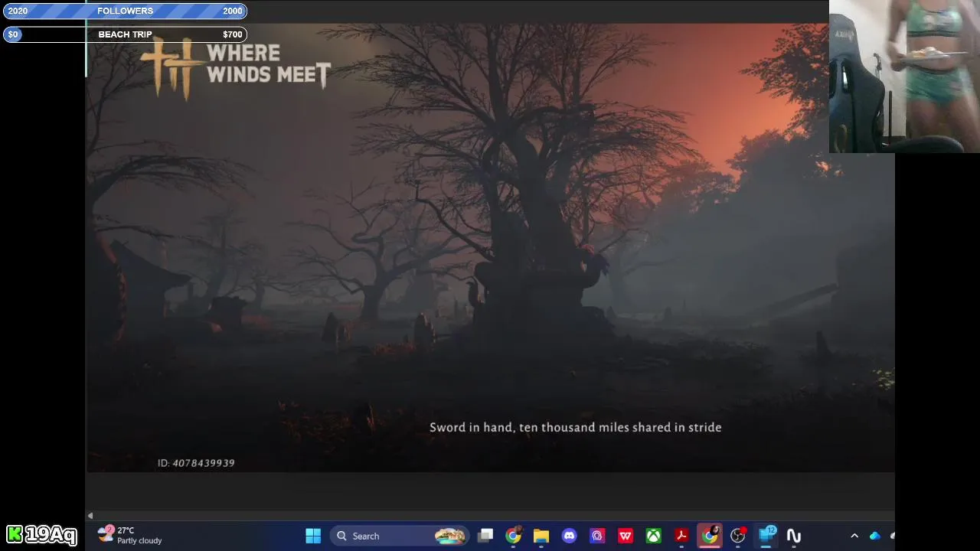
Task: Show hidden system tray icons
Action: point(854,536)
